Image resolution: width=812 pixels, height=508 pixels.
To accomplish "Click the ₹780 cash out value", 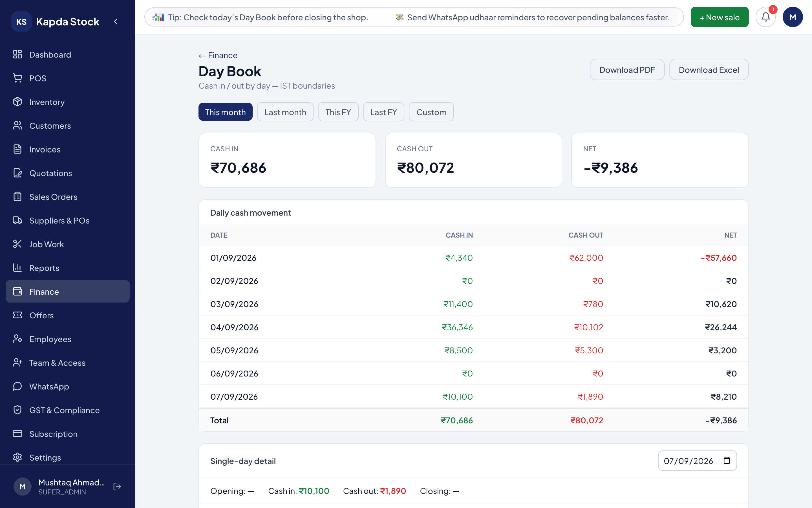I will [593, 304].
